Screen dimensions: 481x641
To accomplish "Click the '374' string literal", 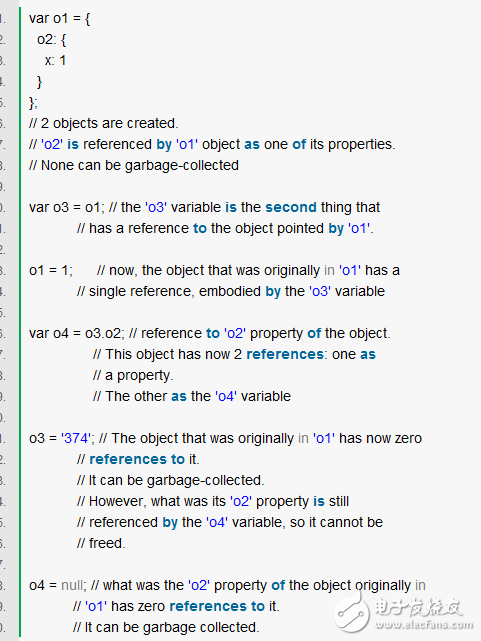I will (x=76, y=438).
